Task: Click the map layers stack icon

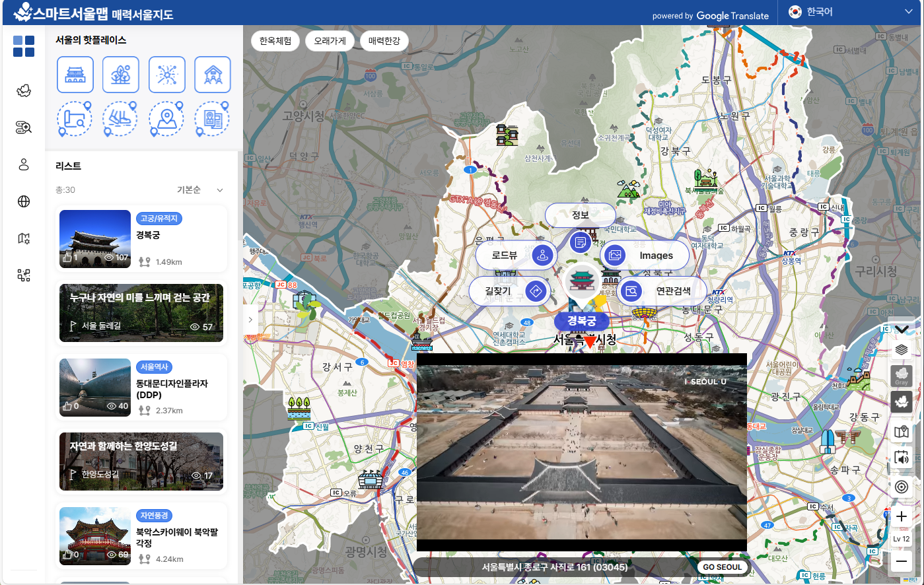Action: pyautogui.click(x=902, y=349)
